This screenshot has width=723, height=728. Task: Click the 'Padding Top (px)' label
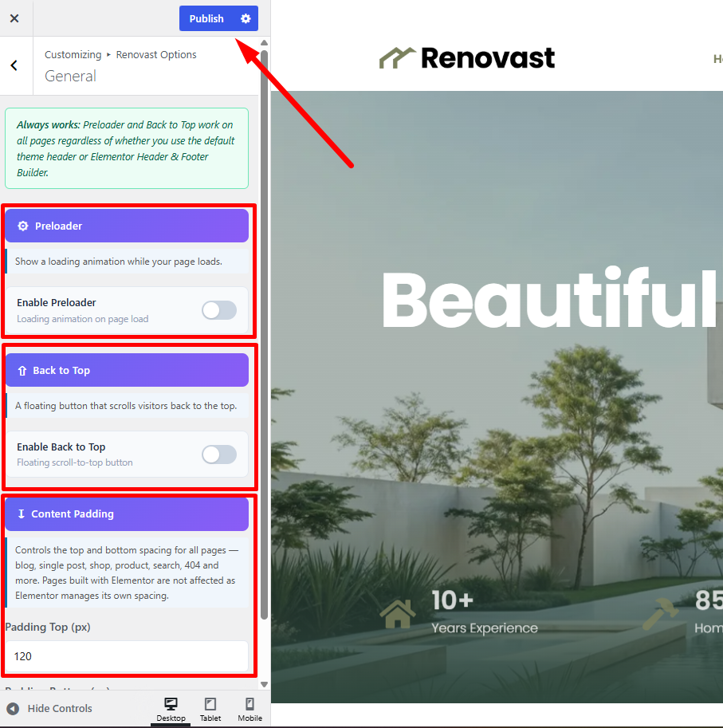[48, 628]
